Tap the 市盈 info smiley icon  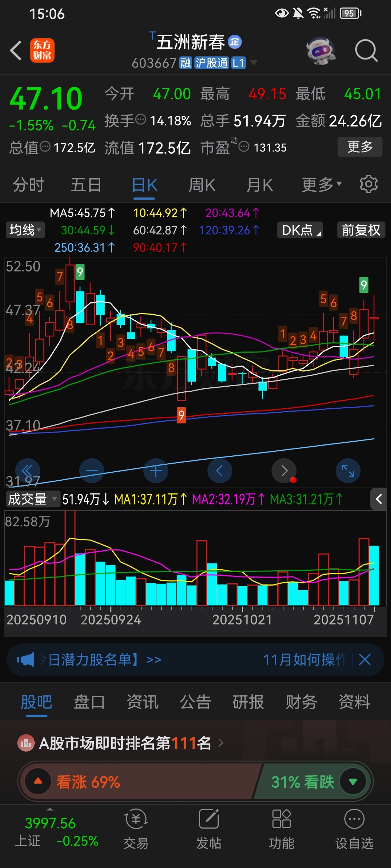(244, 146)
